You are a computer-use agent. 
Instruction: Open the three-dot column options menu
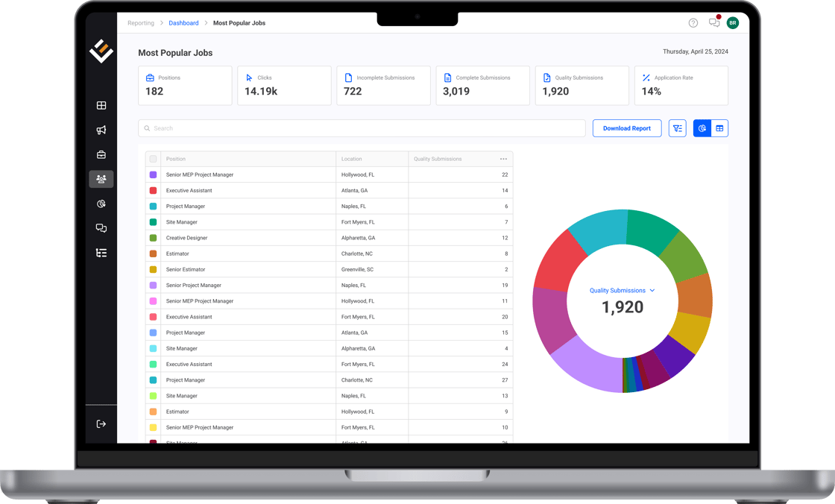pyautogui.click(x=503, y=159)
